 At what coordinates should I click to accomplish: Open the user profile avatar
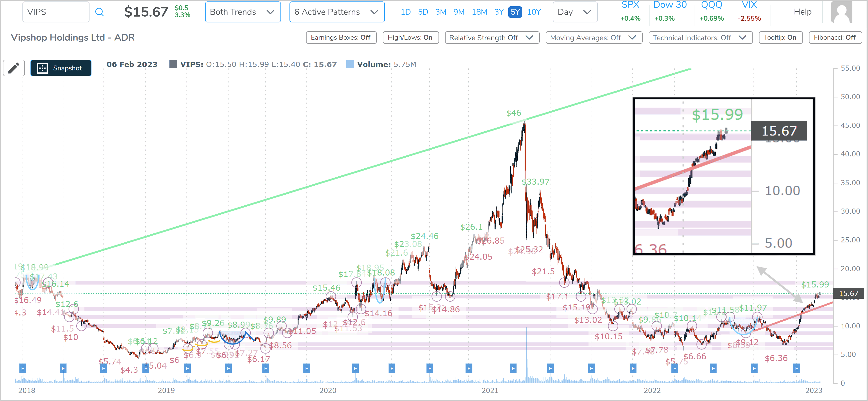[842, 12]
